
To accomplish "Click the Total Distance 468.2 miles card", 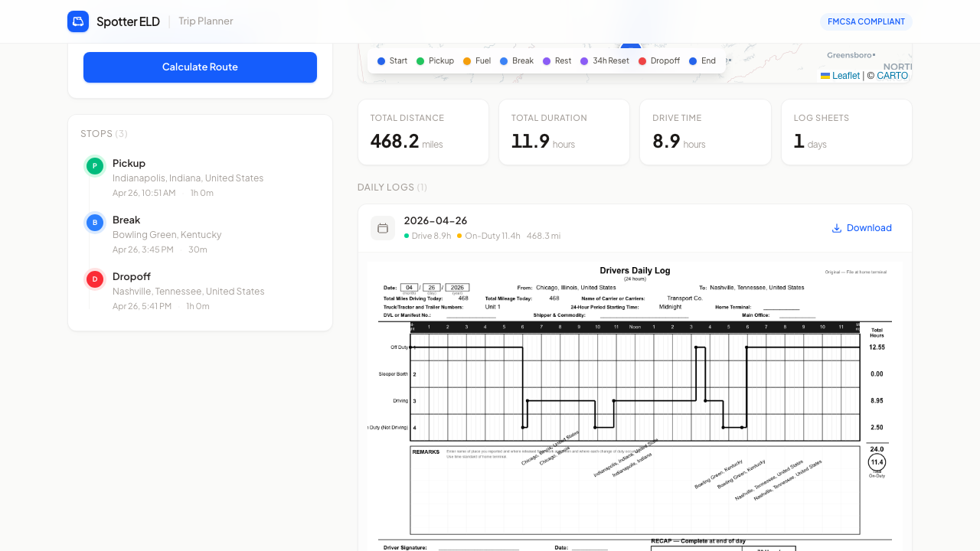I will 423,132.
